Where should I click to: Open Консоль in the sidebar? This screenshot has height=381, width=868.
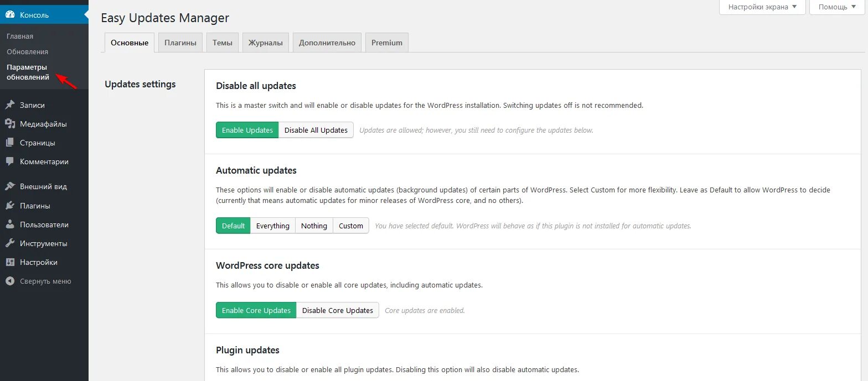point(44,15)
